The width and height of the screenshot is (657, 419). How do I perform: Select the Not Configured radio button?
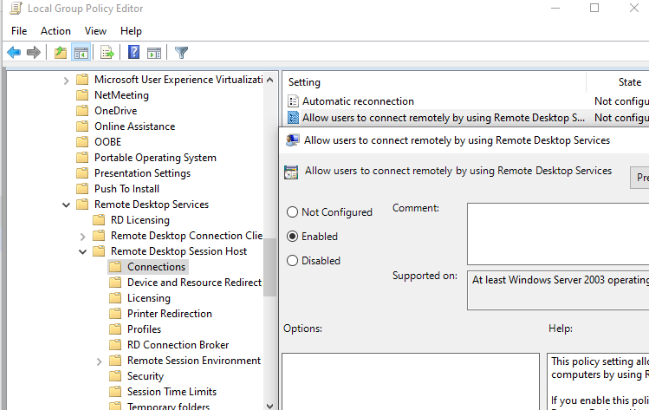pos(292,212)
